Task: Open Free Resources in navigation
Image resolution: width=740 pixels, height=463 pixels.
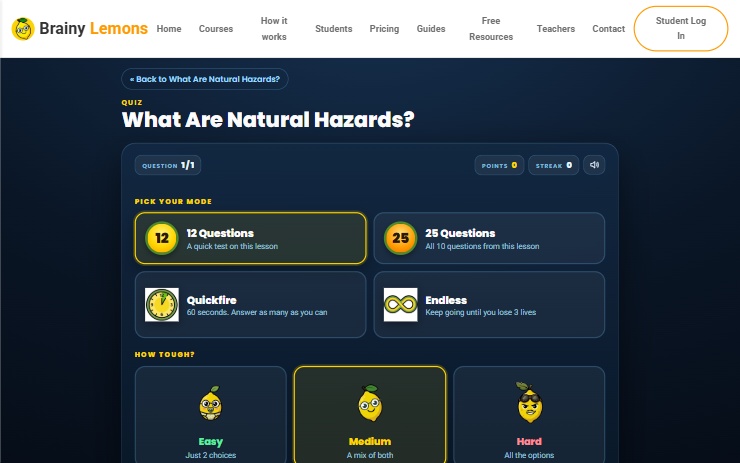Action: pyautogui.click(x=491, y=29)
